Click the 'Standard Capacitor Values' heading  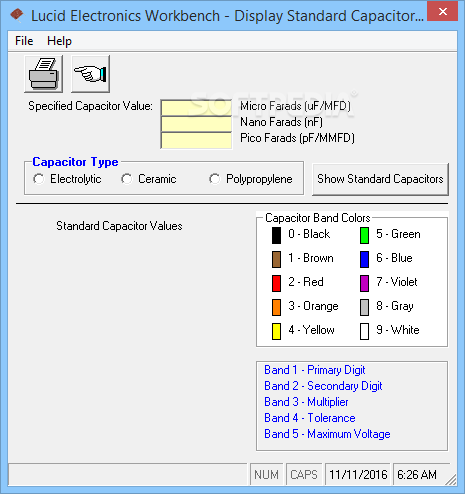pos(119,226)
